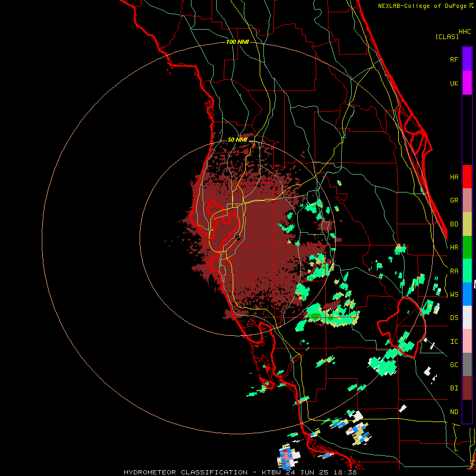Screen dimensions: 476x476
Task: Click the HA red legend swatch
Action: tap(467, 177)
